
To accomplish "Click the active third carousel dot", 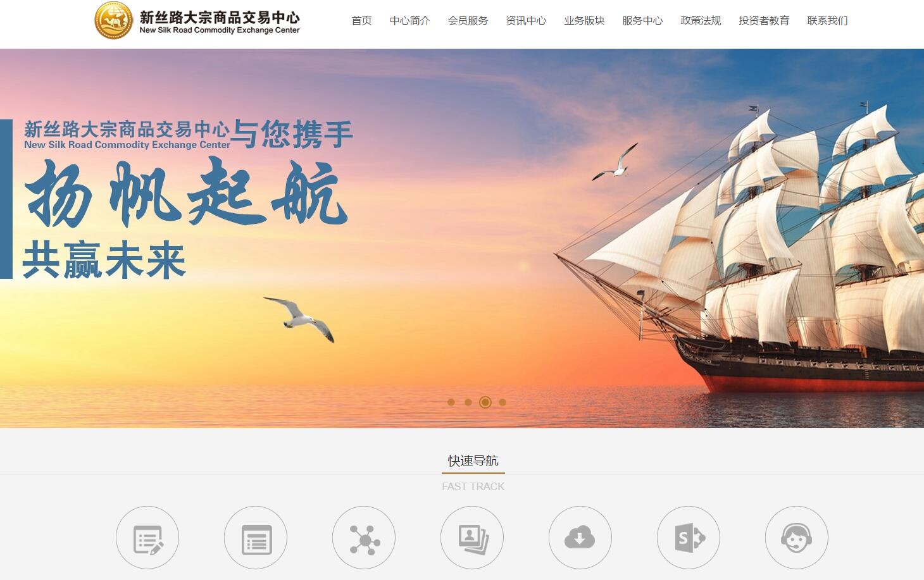I will [485, 402].
